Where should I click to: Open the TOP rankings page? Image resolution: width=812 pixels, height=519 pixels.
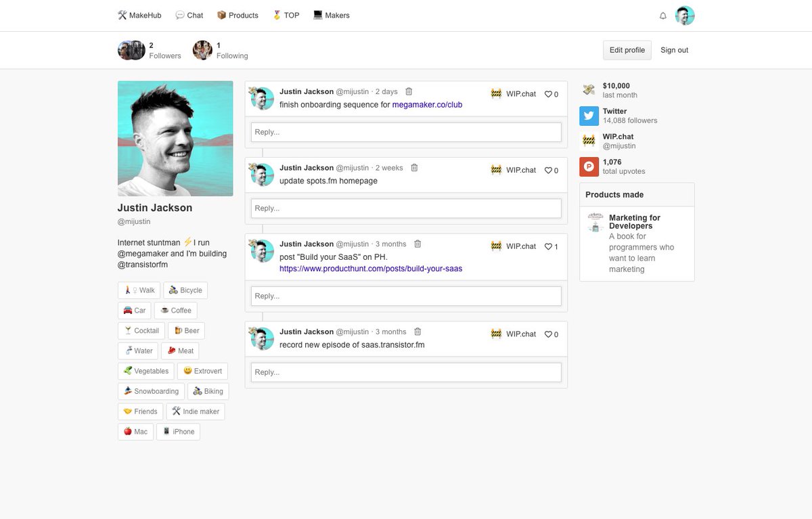(x=286, y=16)
